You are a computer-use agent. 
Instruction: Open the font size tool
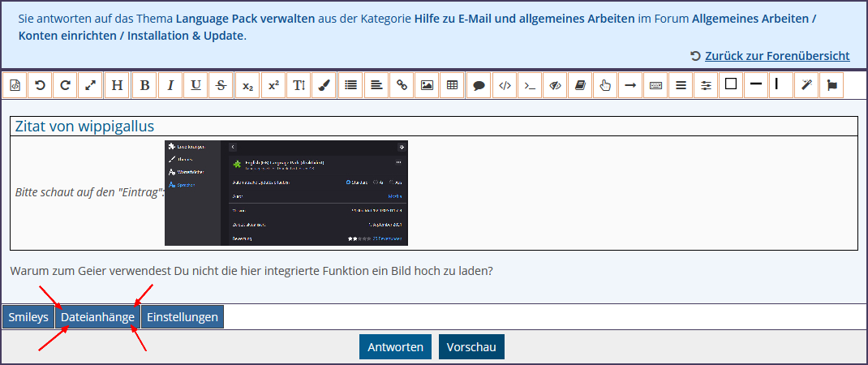[299, 85]
